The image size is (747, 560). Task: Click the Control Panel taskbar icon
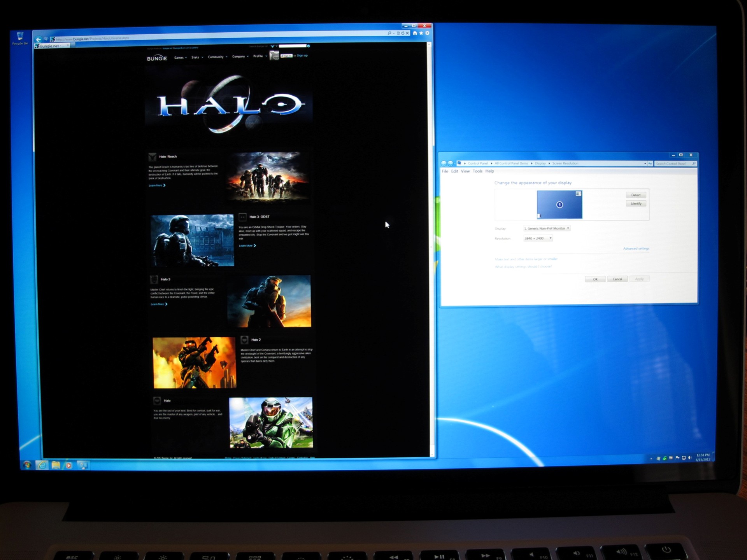[x=83, y=465]
